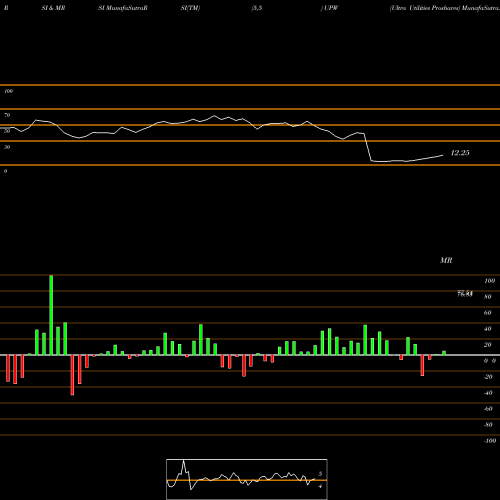This screenshot has height=500, width=500.
Task: Click the 12.25 RSI value label
Action: (x=460, y=153)
